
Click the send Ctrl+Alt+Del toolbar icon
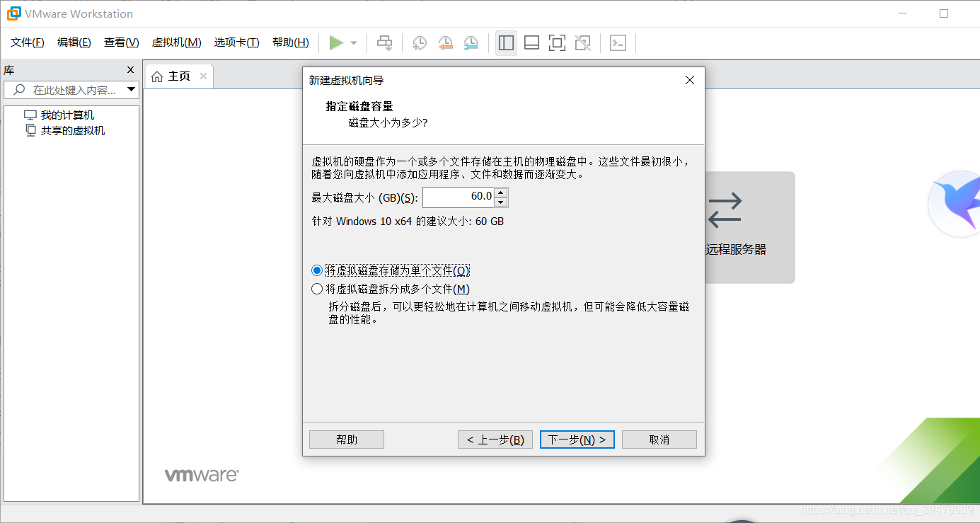pyautogui.click(x=384, y=43)
